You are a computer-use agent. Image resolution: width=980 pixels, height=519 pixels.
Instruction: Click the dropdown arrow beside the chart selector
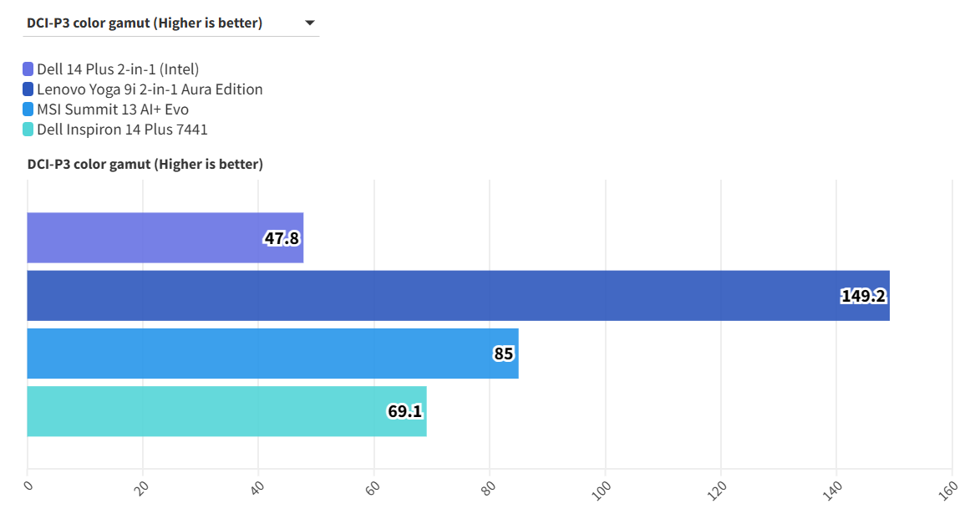(309, 23)
